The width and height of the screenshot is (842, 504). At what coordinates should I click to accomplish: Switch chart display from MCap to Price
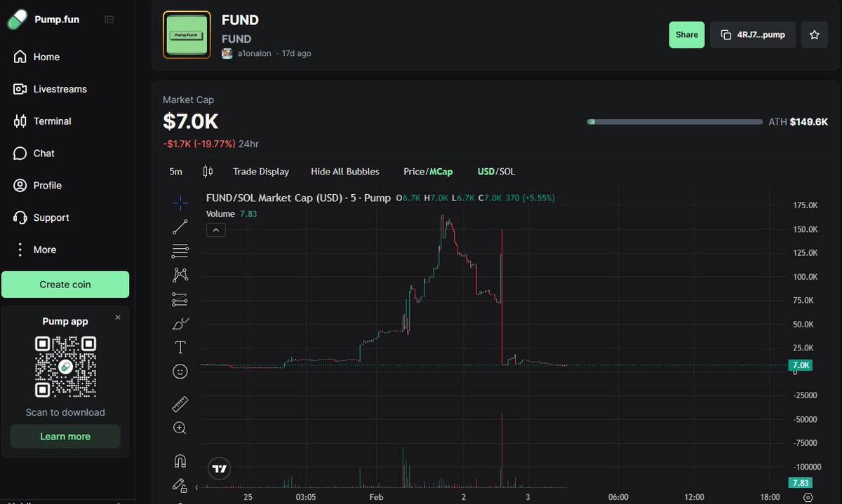point(413,171)
